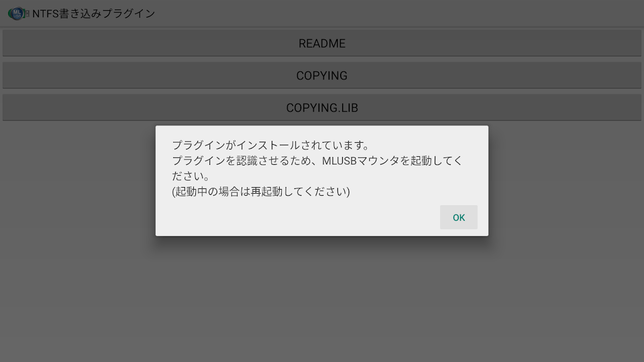
Task: Click dimmed background right of the dialog
Action: [x=566, y=201]
